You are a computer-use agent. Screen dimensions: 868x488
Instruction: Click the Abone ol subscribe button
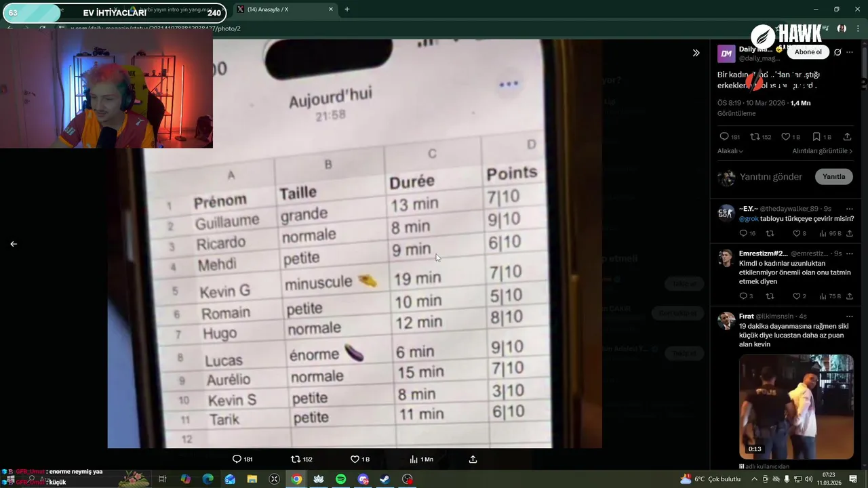(808, 52)
